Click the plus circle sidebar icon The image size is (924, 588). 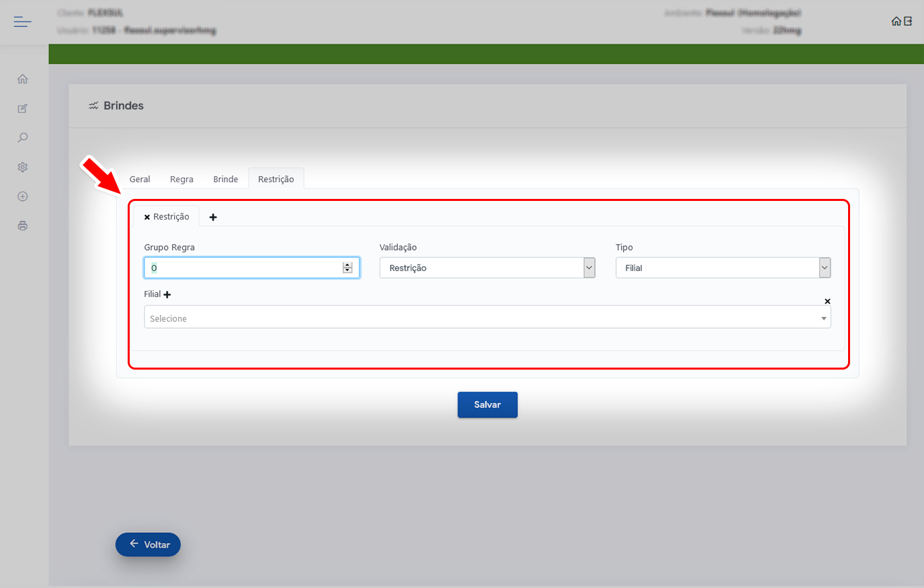coord(23,197)
